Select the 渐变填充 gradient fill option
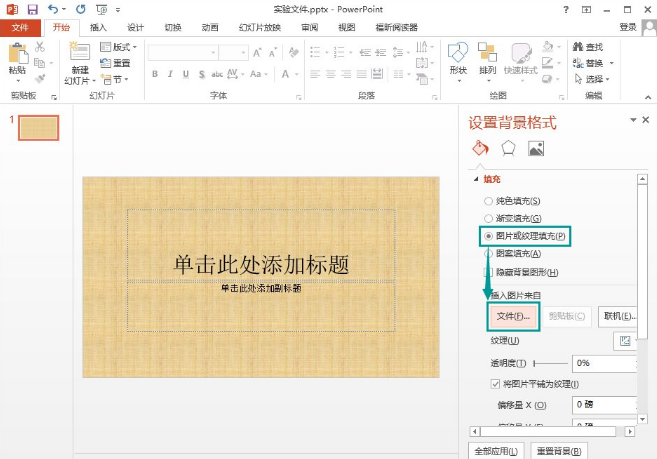 [488, 218]
